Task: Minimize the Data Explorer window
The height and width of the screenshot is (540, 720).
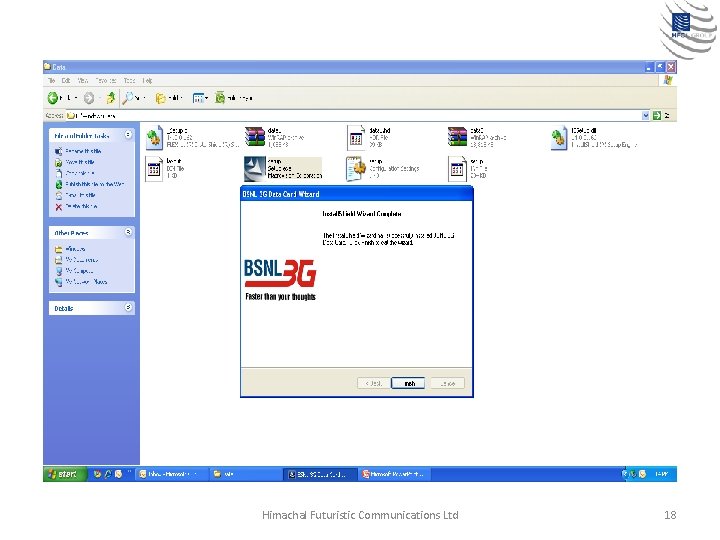Action: 649,68
